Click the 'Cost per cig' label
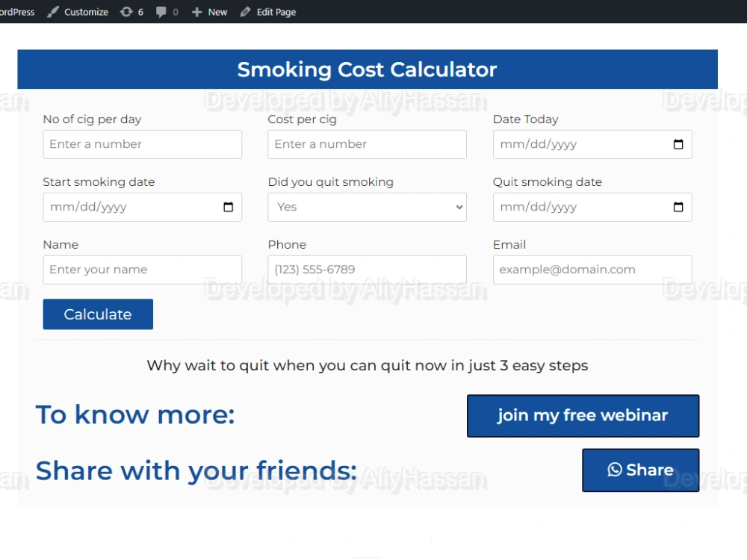 302,119
